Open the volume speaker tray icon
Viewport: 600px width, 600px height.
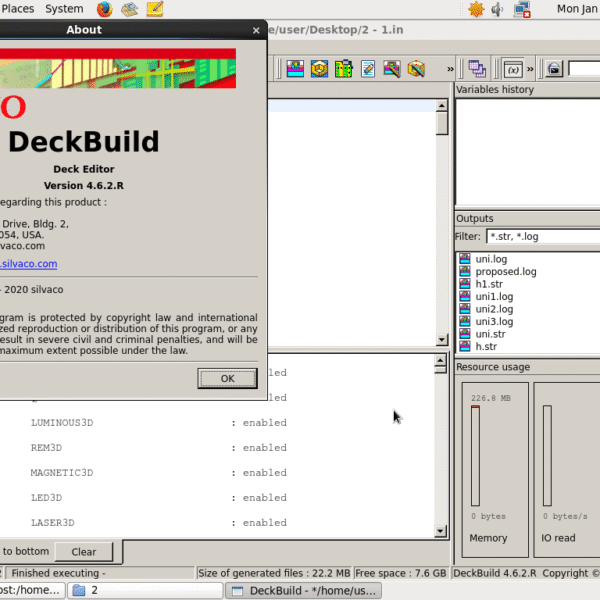coord(497,9)
